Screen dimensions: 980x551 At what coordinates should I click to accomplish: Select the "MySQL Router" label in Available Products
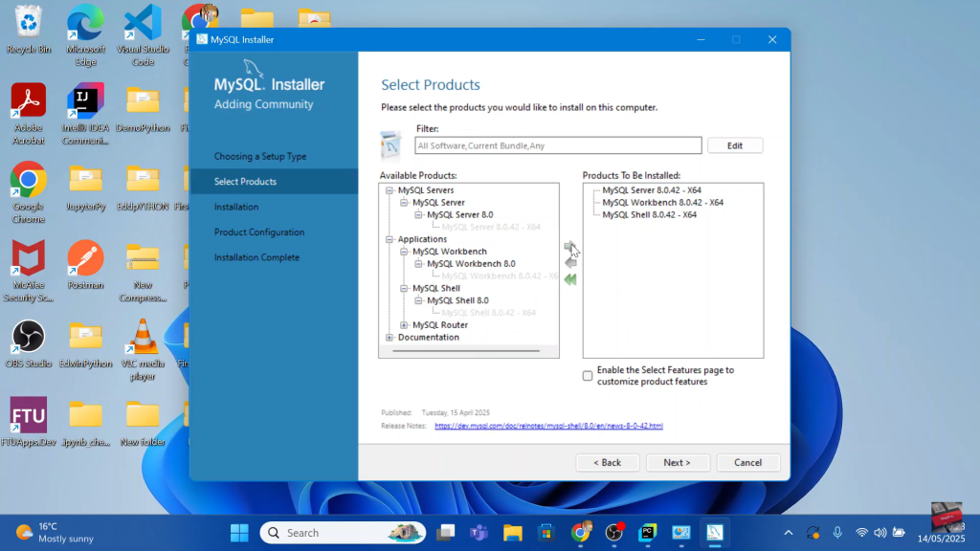click(x=440, y=325)
